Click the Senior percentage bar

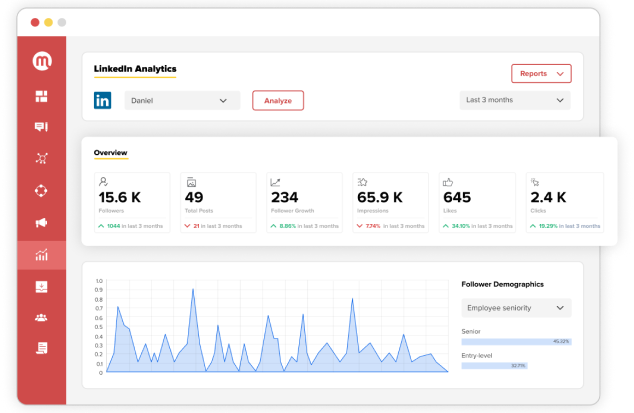[x=516, y=342]
